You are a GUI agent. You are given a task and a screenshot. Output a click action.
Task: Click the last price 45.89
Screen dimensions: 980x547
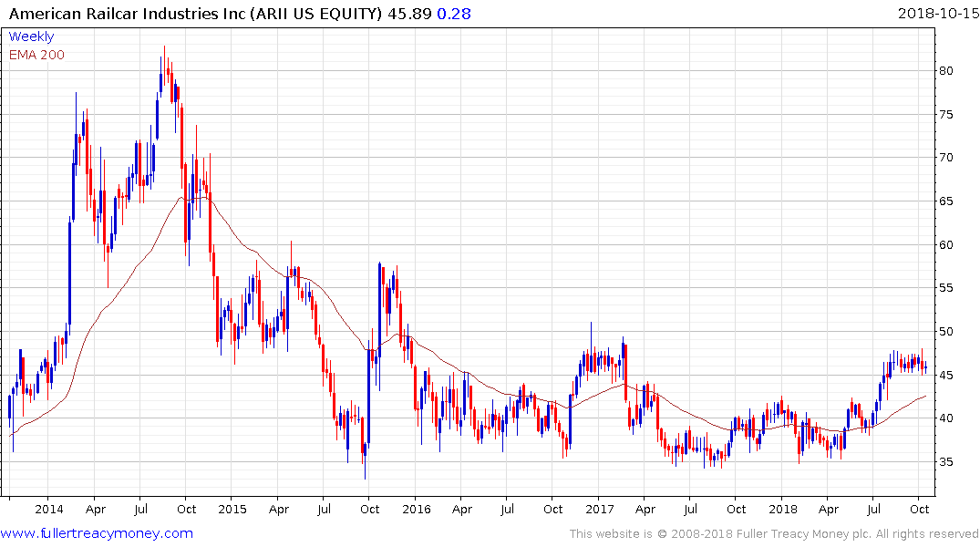point(409,14)
